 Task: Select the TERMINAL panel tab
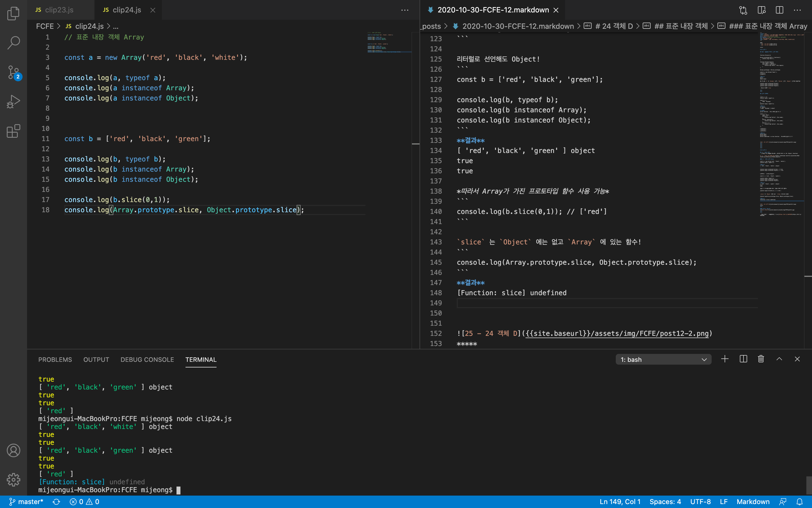click(x=201, y=360)
